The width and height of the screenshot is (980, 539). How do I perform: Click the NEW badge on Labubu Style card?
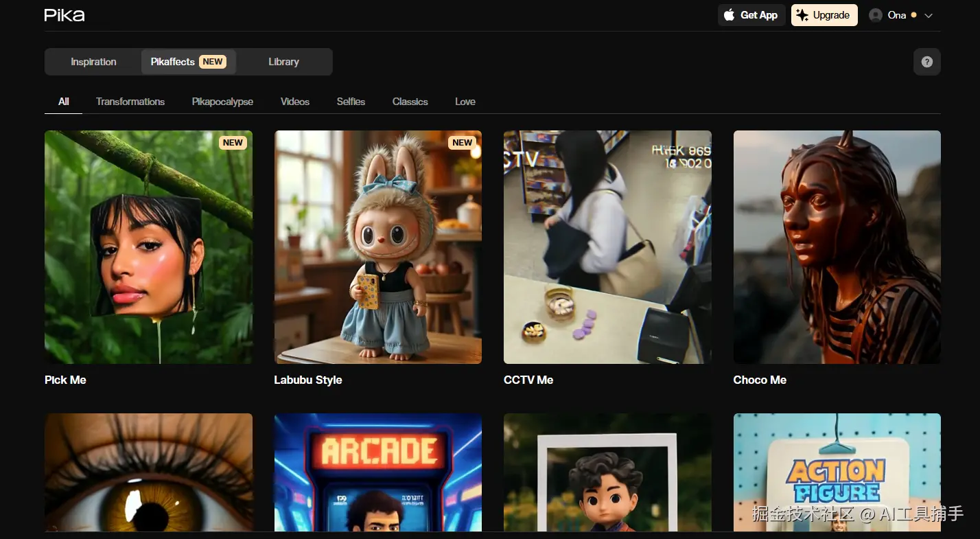[462, 143]
